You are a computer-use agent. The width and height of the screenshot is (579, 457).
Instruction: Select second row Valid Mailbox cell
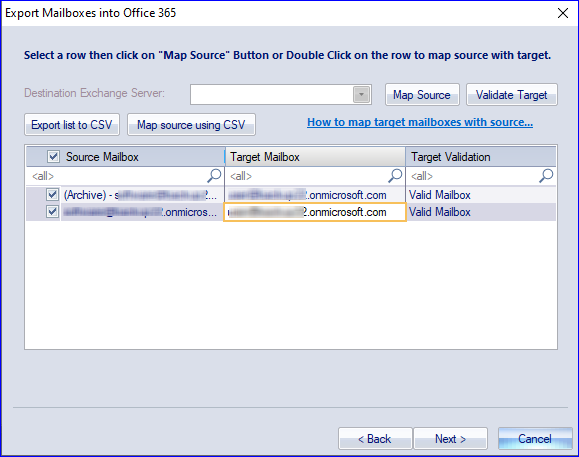(481, 212)
